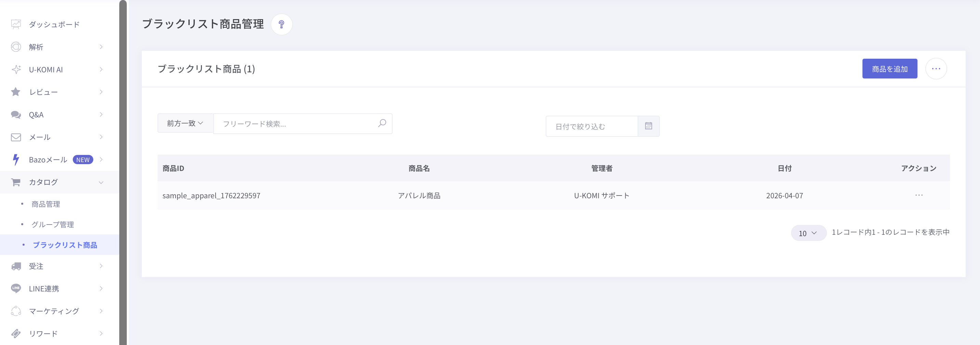Select グループ管理 in the sidebar

tap(53, 225)
